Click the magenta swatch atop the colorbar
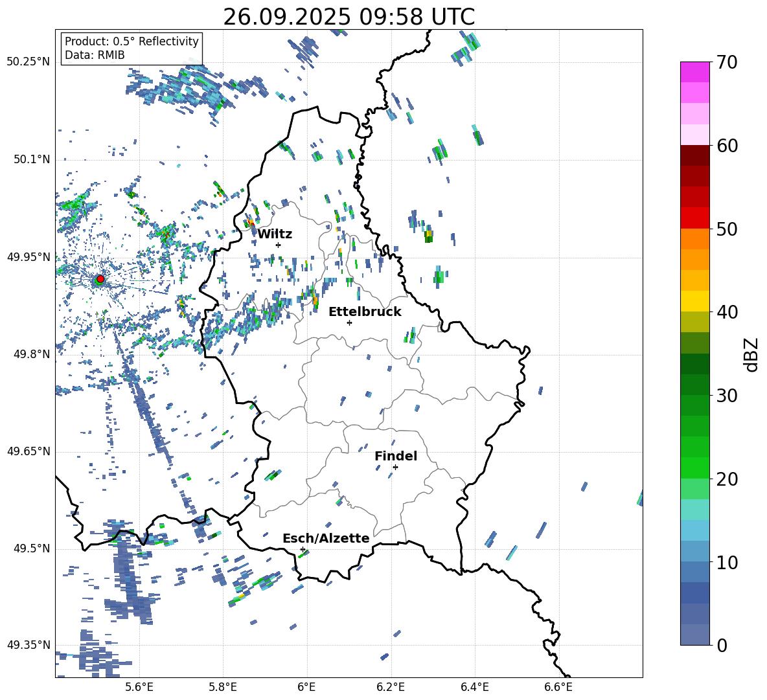This screenshot has height=700, width=767. 695,72
